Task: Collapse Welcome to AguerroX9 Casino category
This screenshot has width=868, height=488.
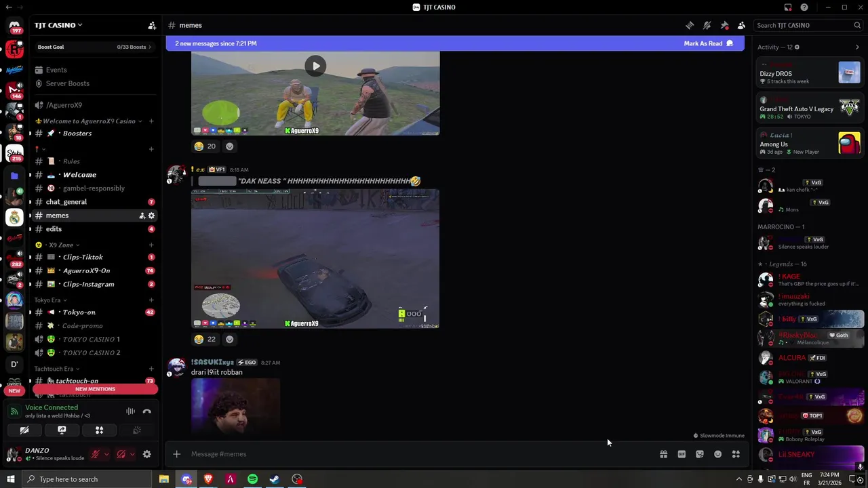Action: 89,121
